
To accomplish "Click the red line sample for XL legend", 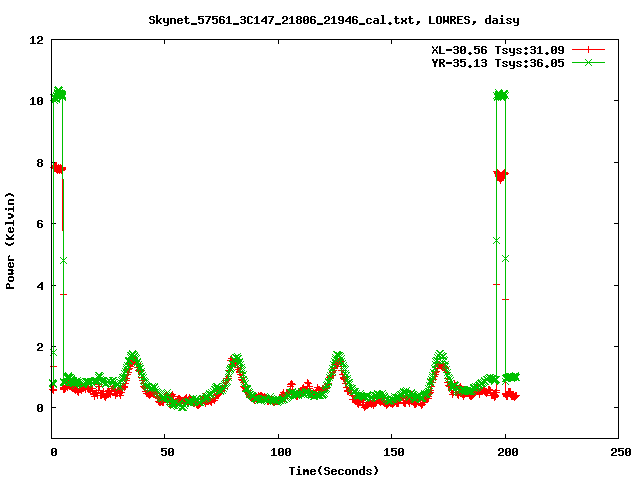I will click(588, 50).
